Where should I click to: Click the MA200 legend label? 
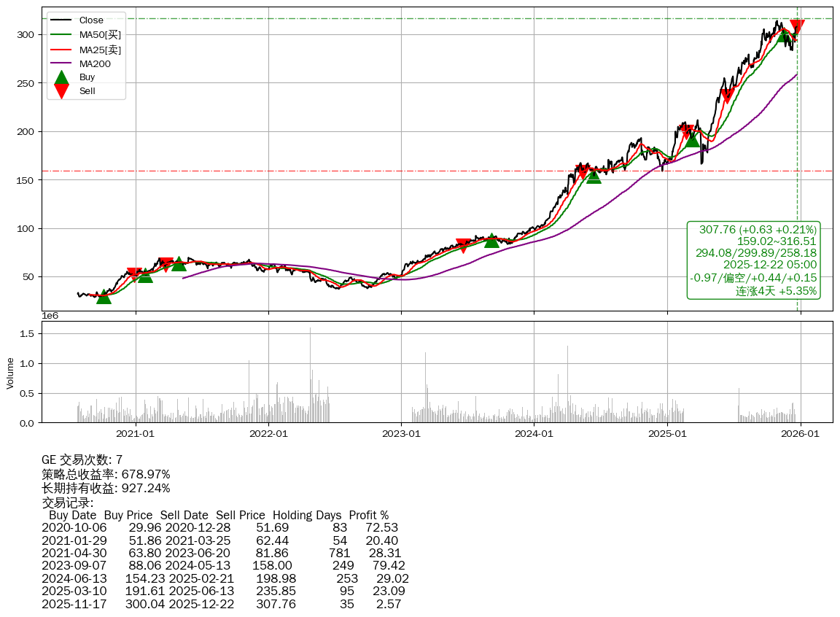(95, 64)
